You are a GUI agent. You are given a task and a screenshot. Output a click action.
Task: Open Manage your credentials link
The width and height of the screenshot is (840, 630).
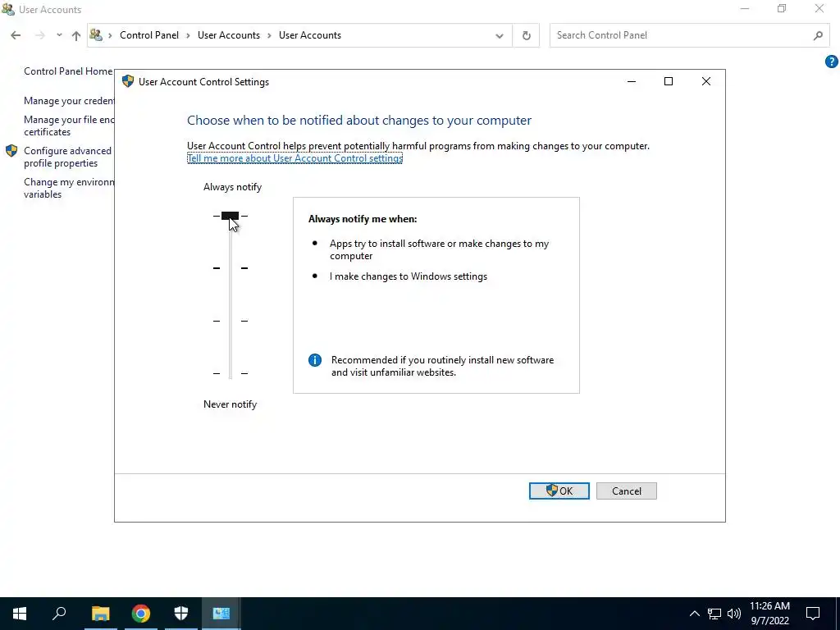pyautogui.click(x=69, y=101)
